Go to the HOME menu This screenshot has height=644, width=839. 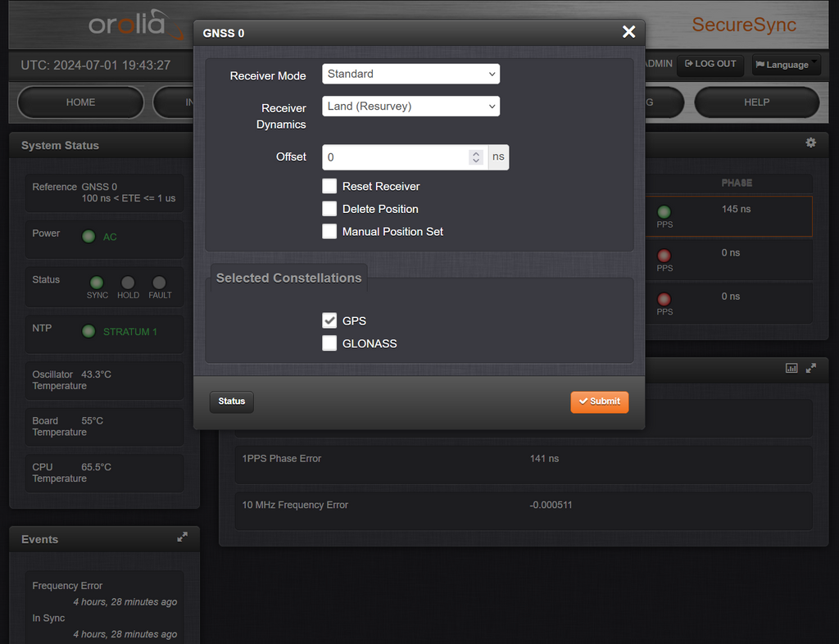point(80,102)
